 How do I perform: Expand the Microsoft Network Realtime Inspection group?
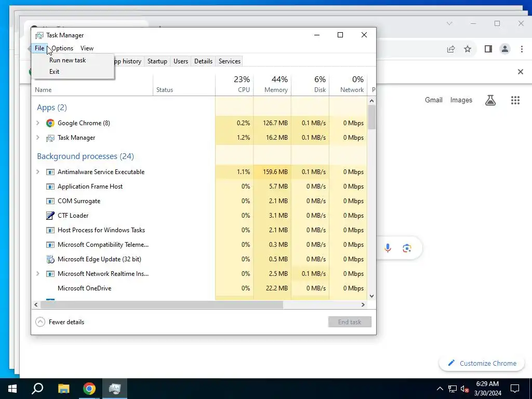(38, 274)
